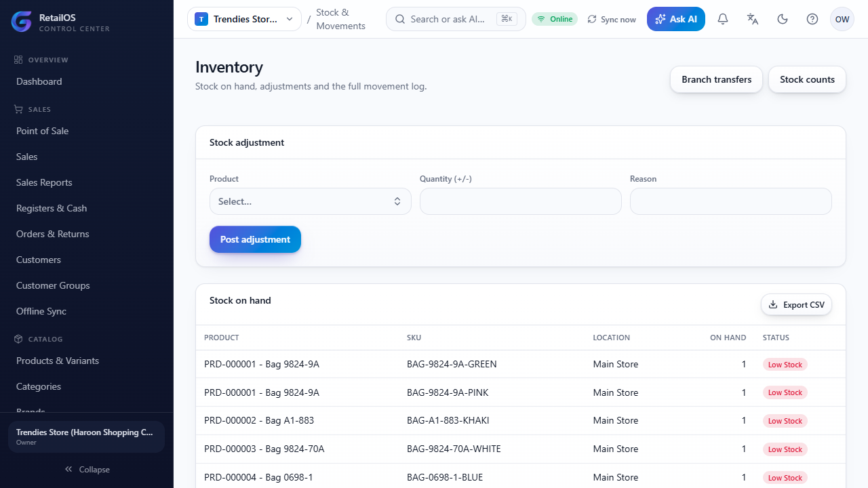The width and height of the screenshot is (868, 488).
Task: Click the Sync now refresh icon
Action: pos(592,20)
